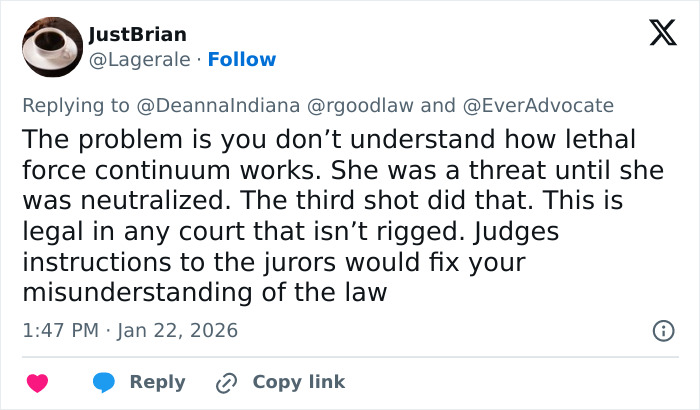Click the final line "misunderstanding of the law"
700x410 pixels.
coord(203,293)
